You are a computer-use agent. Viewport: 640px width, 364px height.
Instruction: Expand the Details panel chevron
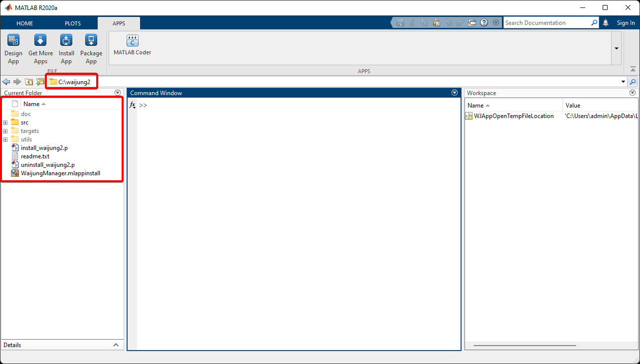click(x=116, y=345)
